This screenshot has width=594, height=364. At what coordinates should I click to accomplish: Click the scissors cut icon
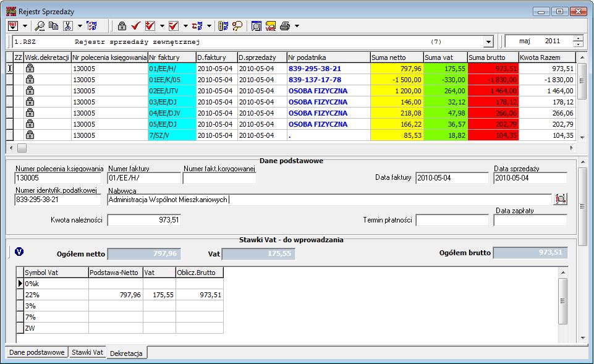point(68,26)
